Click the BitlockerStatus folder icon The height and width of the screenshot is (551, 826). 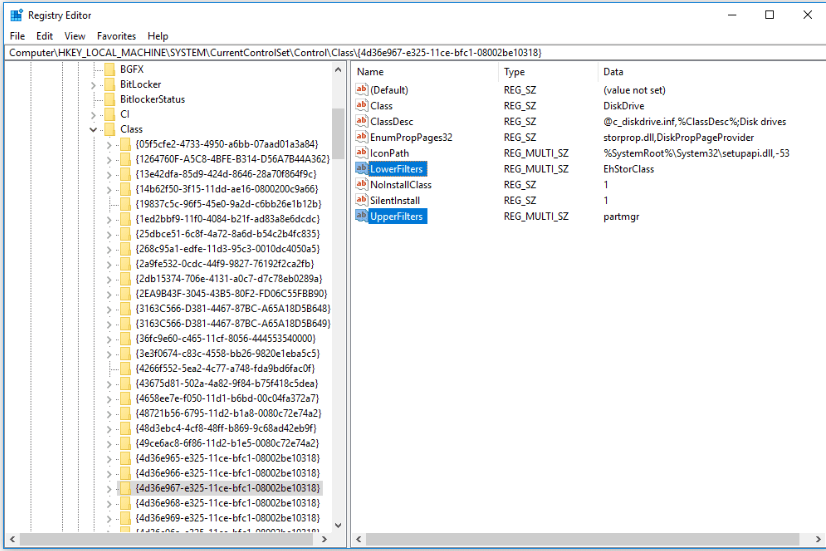point(110,99)
